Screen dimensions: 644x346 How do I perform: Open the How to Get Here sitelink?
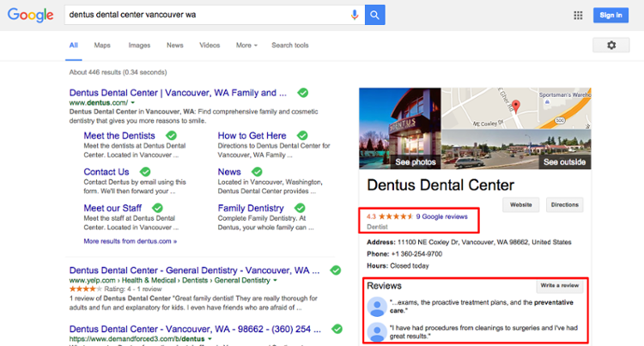click(252, 136)
